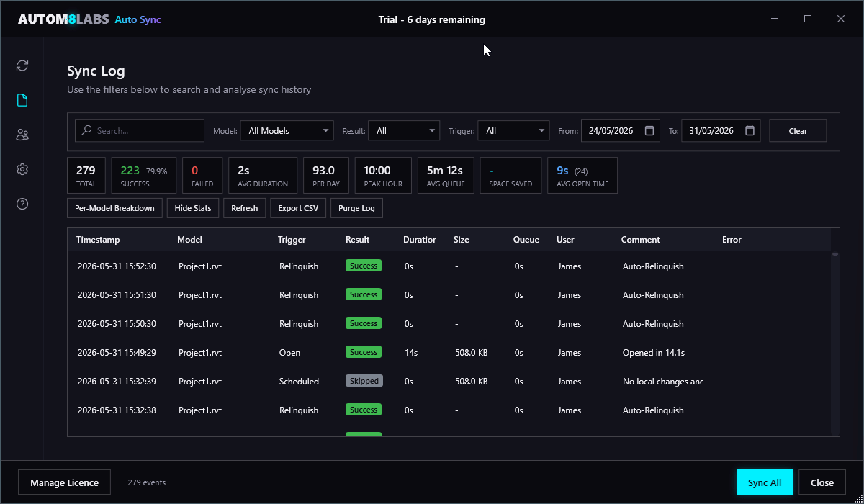Click Hide Stats button
Screen dimensions: 864x504
coord(193,208)
